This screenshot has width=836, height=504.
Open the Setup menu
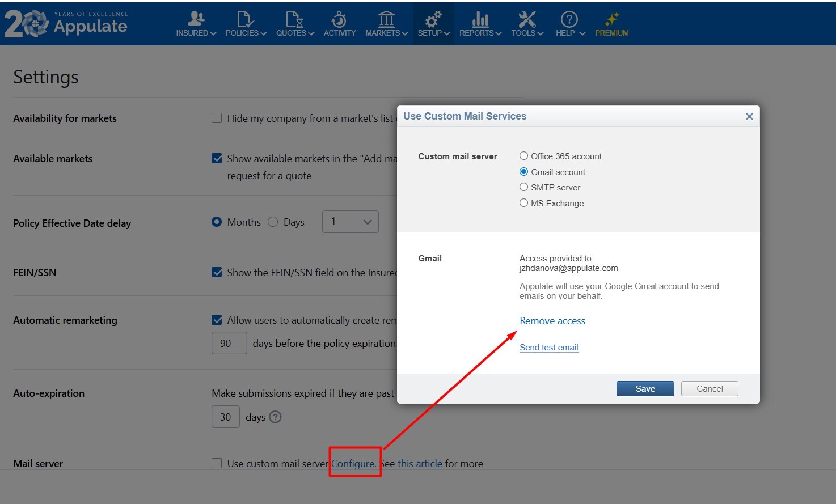[433, 24]
